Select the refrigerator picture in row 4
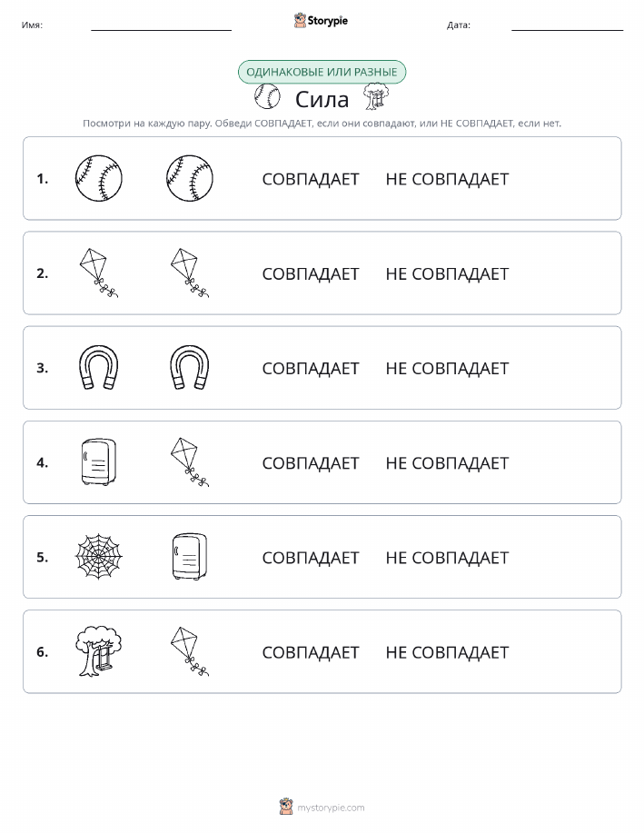Screen dimensions: 644x833 (x=99, y=462)
